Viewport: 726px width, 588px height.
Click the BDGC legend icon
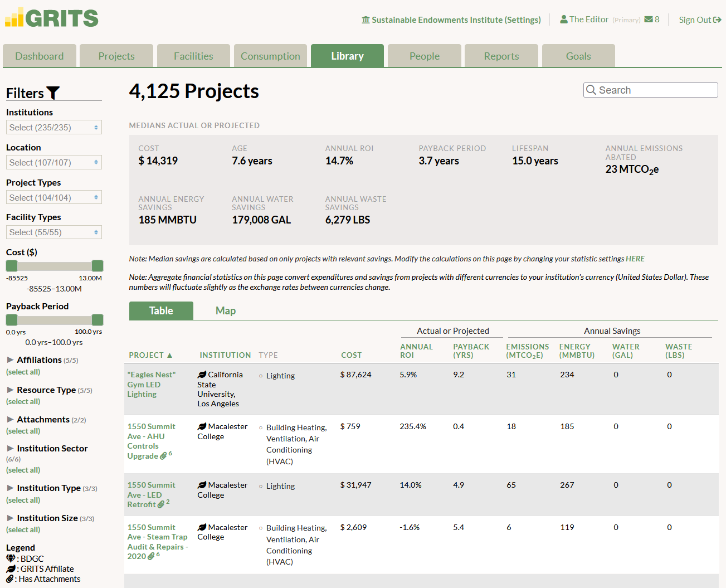click(x=11, y=558)
